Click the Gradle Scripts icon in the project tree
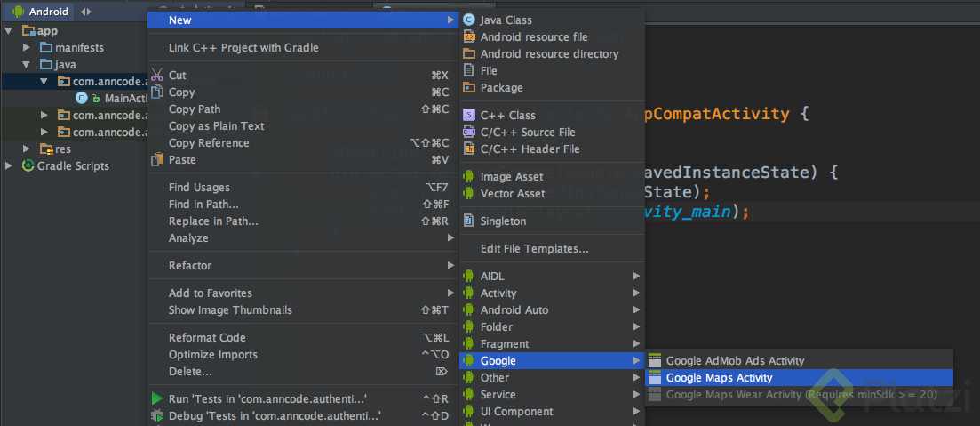 tap(28, 165)
